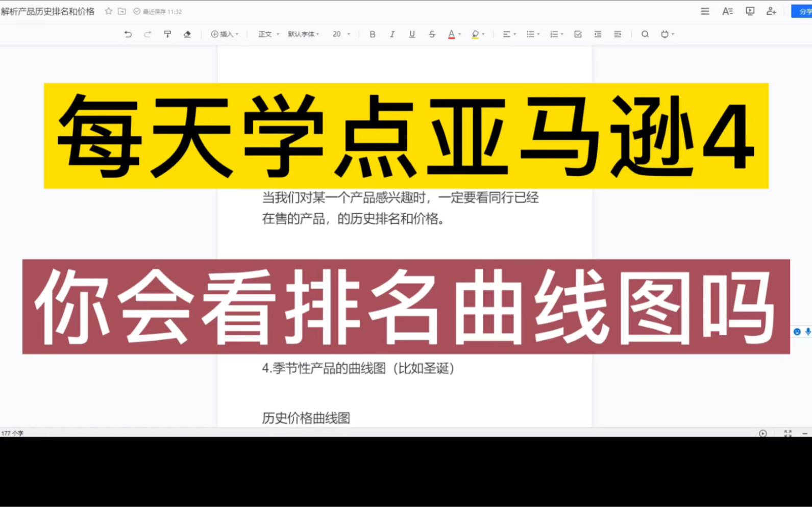The width and height of the screenshot is (812, 507).
Task: Click the line starting 在售的产品
Action: tap(354, 219)
